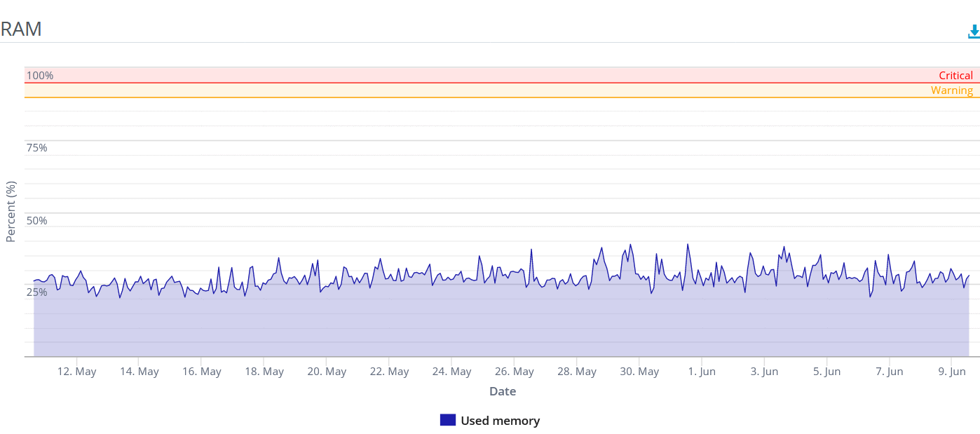The height and width of the screenshot is (434, 980).
Task: Click the 75% axis label
Action: [x=37, y=148]
